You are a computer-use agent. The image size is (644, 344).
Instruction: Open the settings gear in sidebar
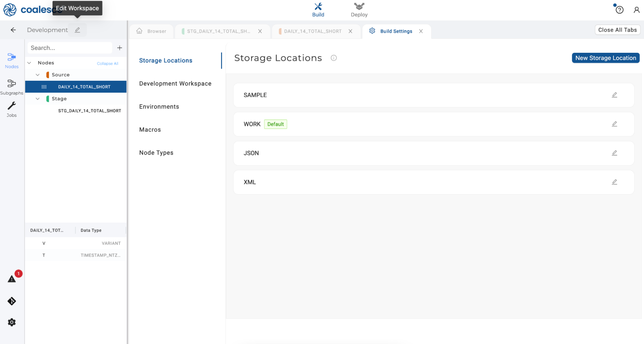12,322
